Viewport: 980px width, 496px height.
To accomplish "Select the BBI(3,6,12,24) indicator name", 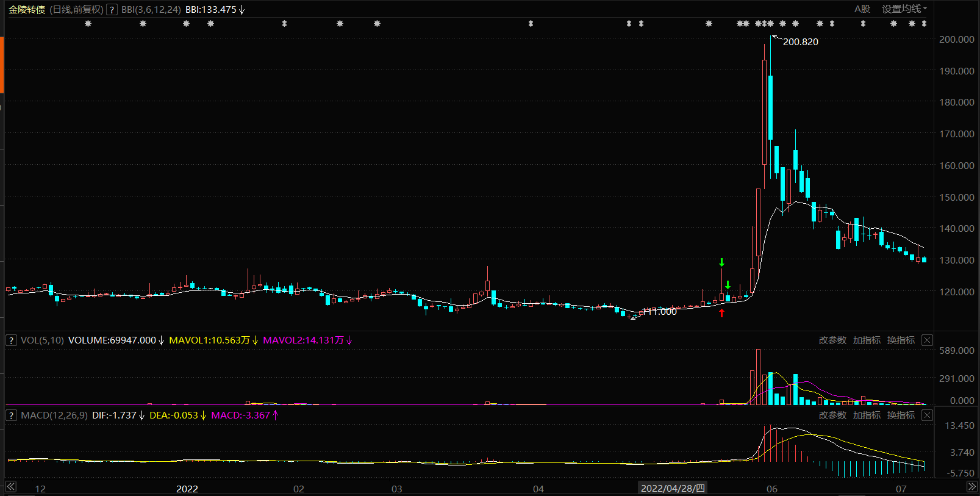I will click(x=151, y=10).
